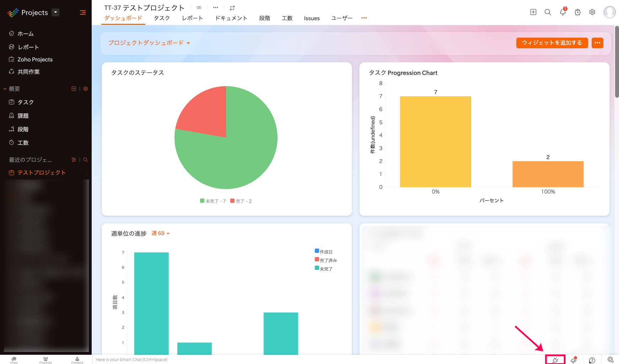Image resolution: width=619 pixels, height=364 pixels.
Task: Collapse the sidebar with the hamburger icon
Action: pos(83,12)
